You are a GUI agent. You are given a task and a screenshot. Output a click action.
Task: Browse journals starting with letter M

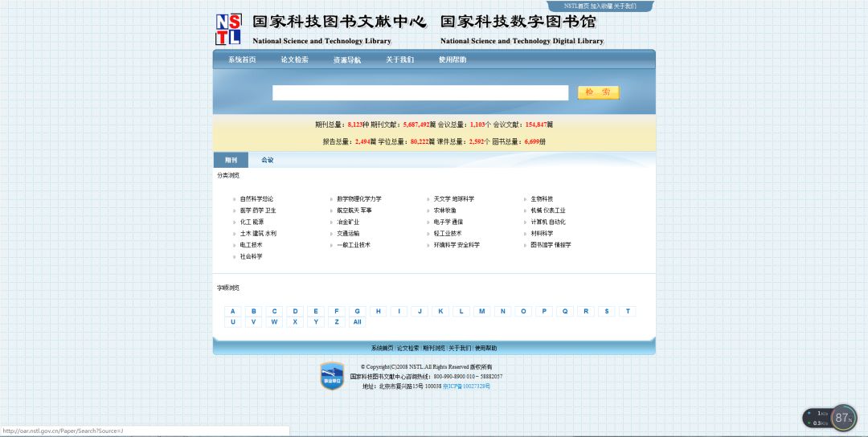(482, 311)
